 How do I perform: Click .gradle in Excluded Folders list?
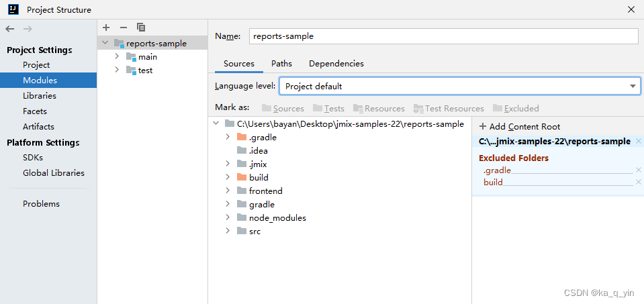[x=497, y=170]
